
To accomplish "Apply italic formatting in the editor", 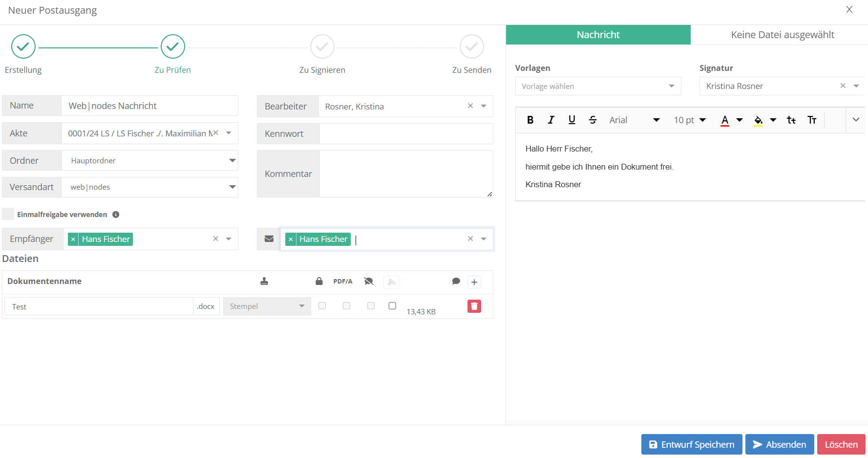I will [551, 120].
